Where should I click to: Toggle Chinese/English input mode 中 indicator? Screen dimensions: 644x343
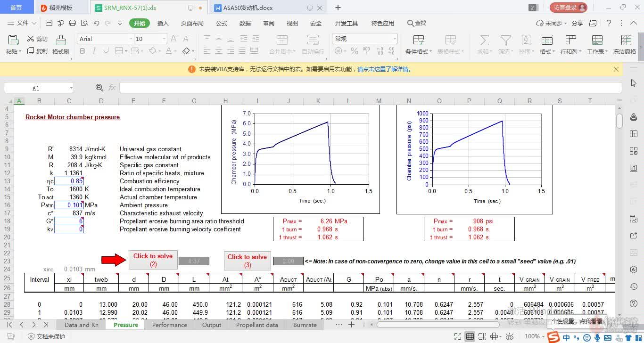pos(566,337)
